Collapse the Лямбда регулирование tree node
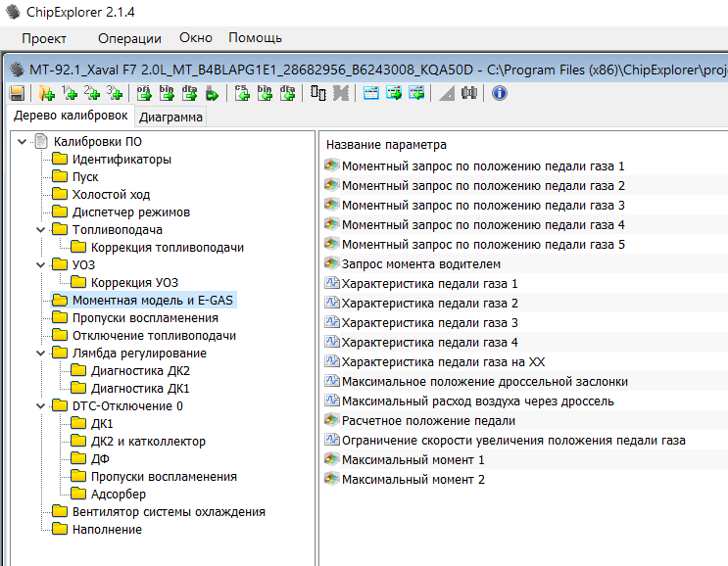This screenshot has height=566, width=728. pyautogui.click(x=38, y=354)
